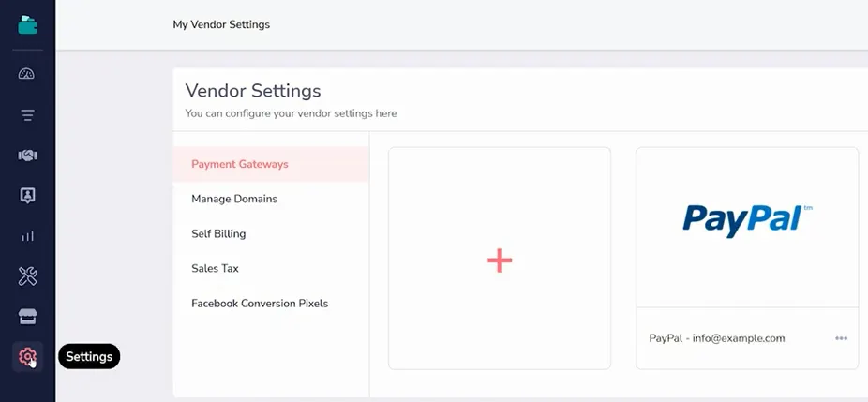The image size is (868, 402).
Task: Open the PayPal gateway three-dot menu
Action: 841,338
